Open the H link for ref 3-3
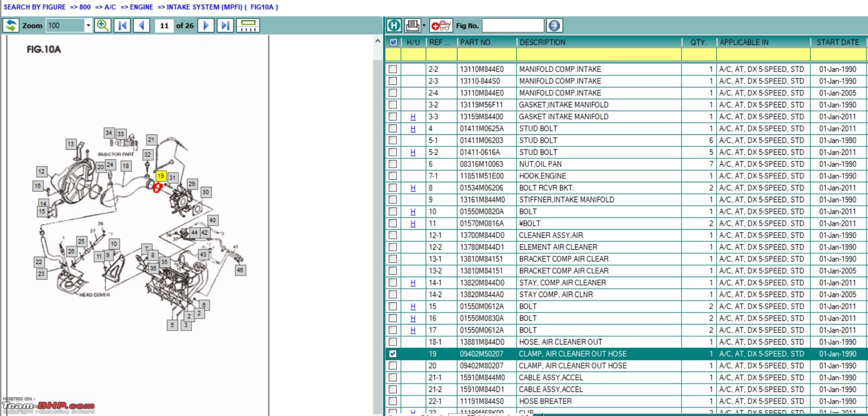Image resolution: width=868 pixels, height=416 pixels. coord(413,117)
